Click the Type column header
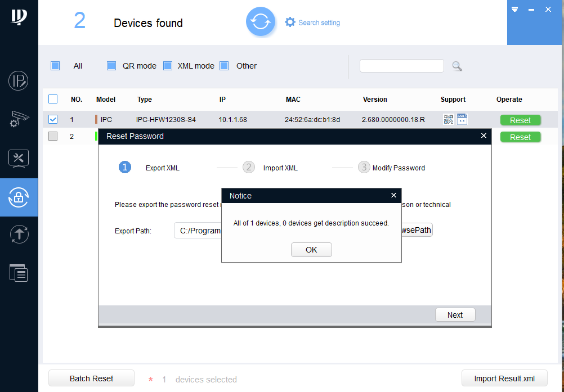The image size is (564, 392). pos(145,100)
